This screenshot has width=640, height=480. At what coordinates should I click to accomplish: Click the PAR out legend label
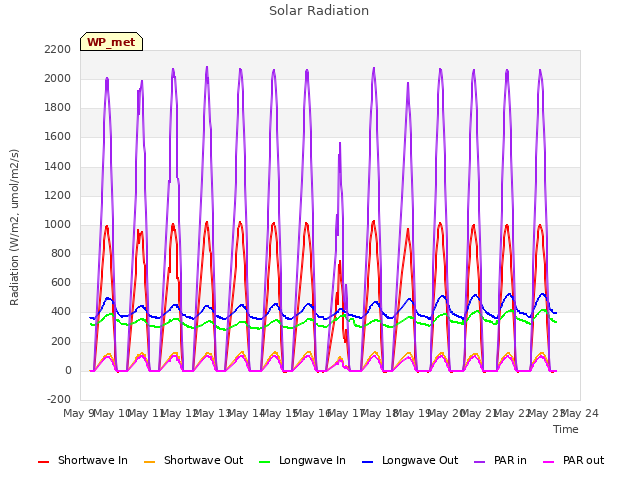(583, 460)
